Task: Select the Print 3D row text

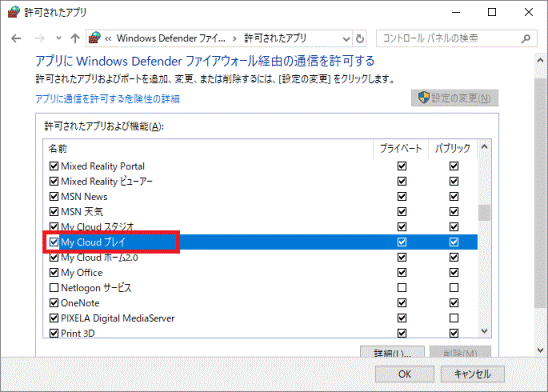Action: point(78,333)
